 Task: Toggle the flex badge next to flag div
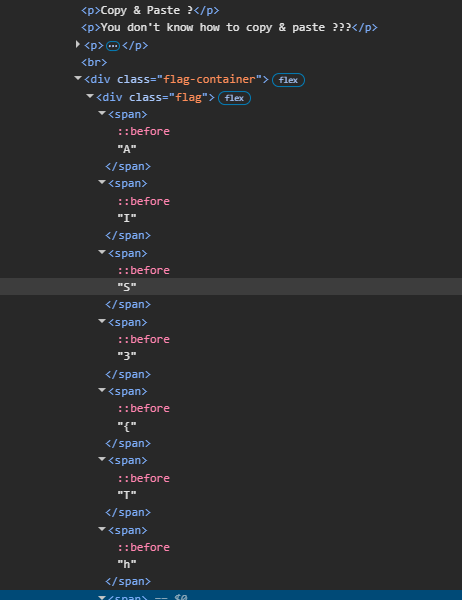pyautogui.click(x=234, y=98)
